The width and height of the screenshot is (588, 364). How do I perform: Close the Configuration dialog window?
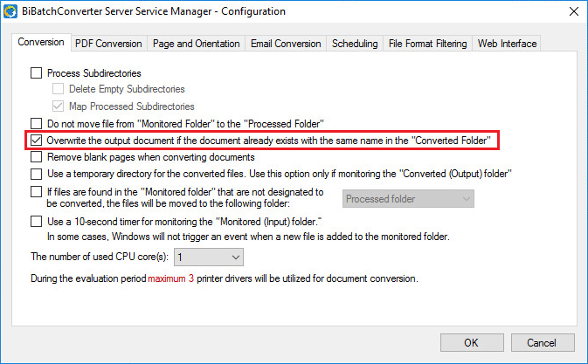(572, 11)
